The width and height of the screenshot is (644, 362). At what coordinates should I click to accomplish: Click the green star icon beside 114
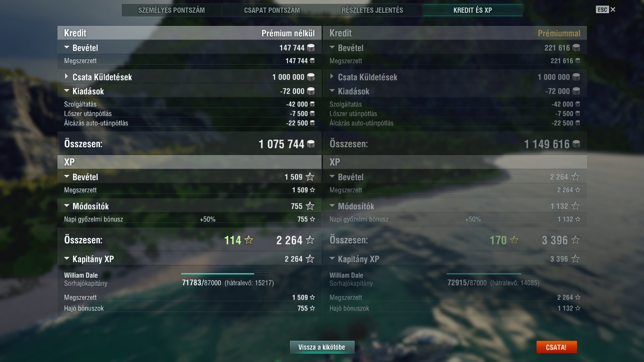click(x=248, y=240)
